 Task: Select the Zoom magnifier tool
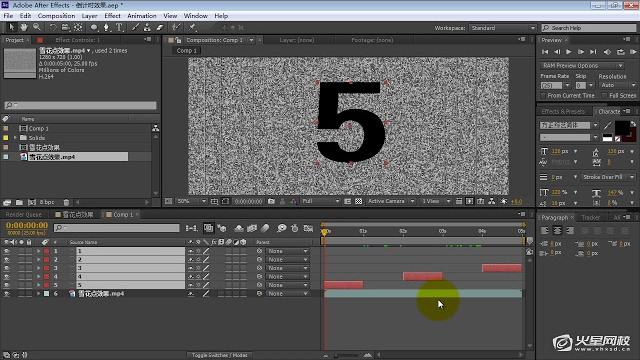point(37,27)
